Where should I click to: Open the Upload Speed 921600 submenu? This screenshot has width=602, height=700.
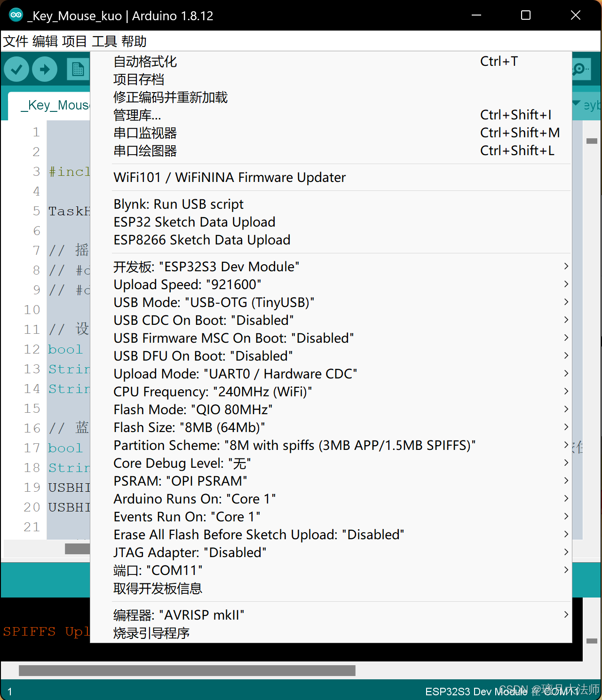coord(187,284)
